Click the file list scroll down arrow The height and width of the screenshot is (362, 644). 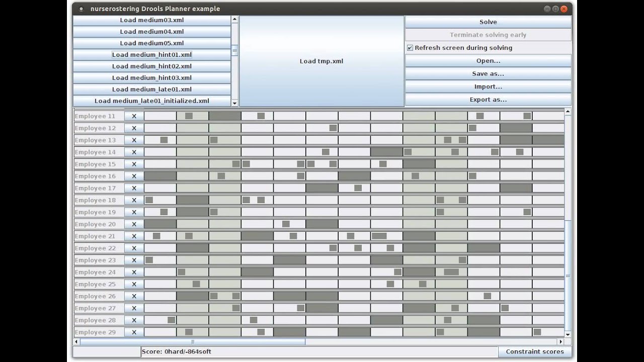click(x=234, y=103)
